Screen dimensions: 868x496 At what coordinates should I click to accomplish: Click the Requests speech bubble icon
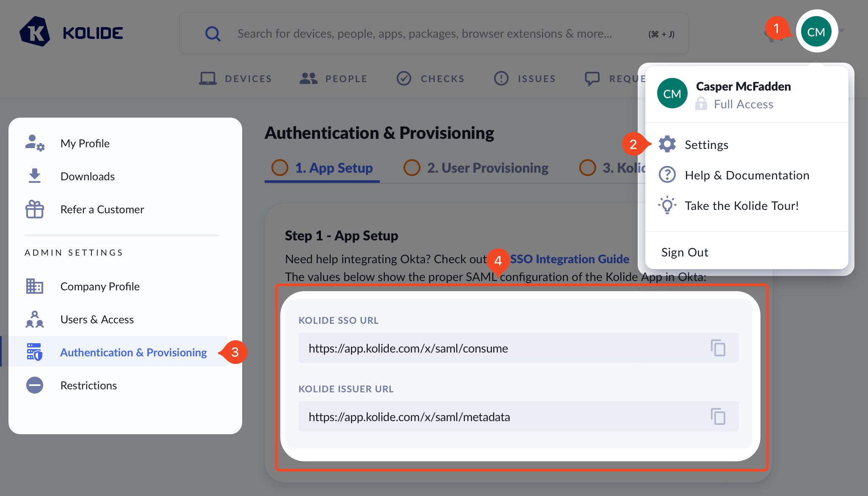tap(592, 79)
